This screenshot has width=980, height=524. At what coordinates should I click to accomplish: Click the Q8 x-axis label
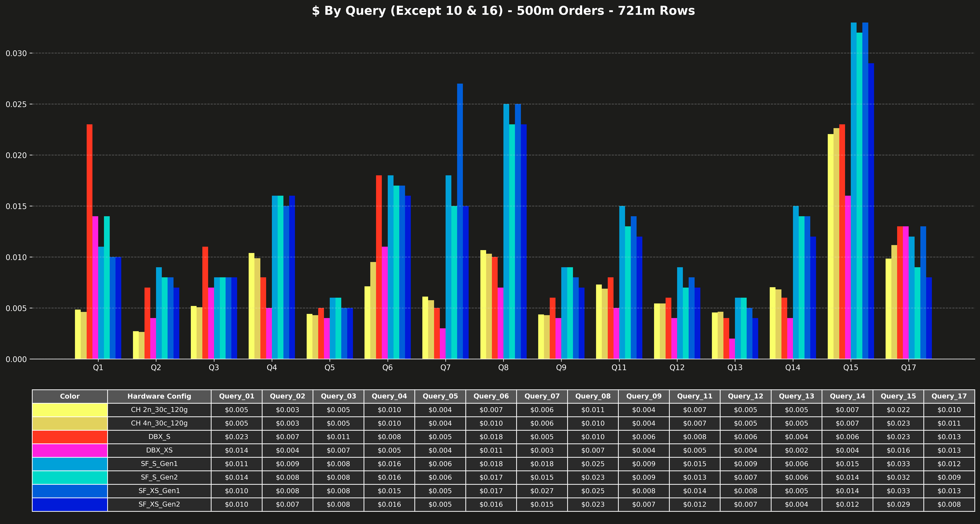[x=503, y=368]
